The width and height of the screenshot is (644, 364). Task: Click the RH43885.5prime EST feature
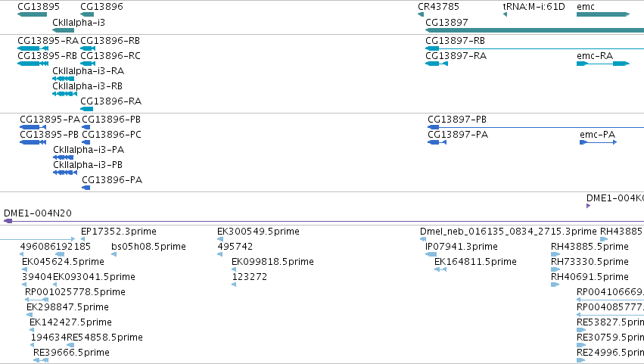coord(555,254)
